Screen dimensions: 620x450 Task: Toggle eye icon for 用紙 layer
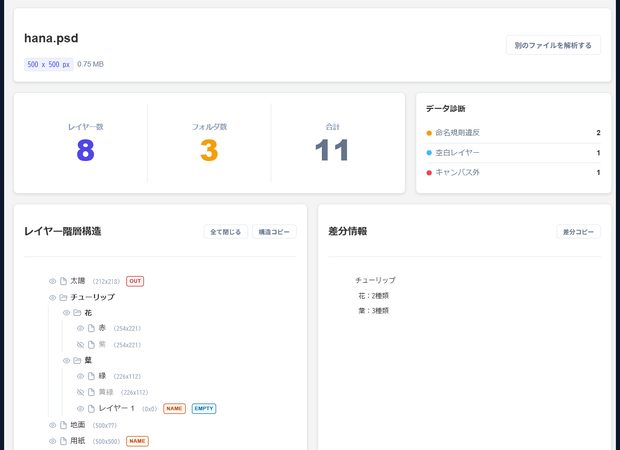(52, 441)
